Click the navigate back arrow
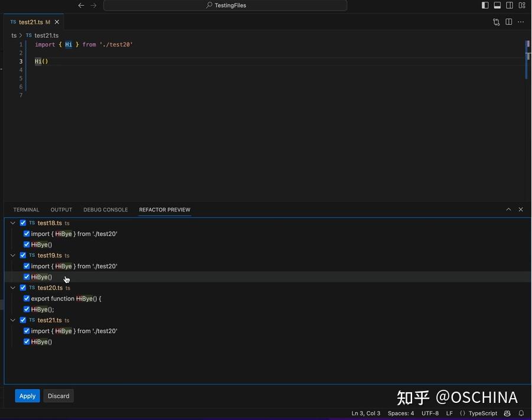 pos(81,5)
